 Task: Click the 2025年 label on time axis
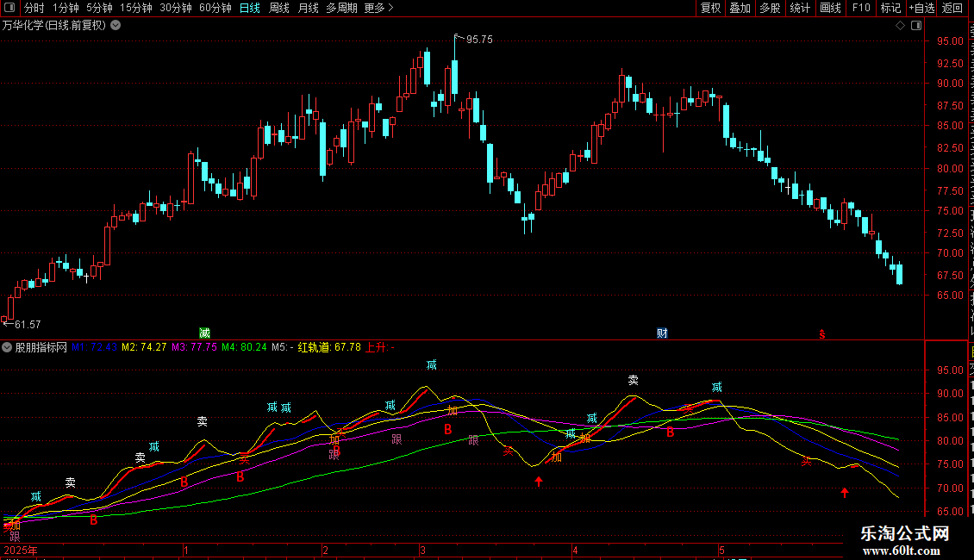tap(21, 551)
